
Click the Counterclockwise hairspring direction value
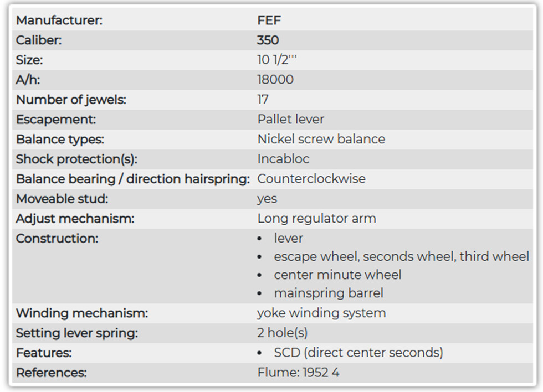pos(311,179)
